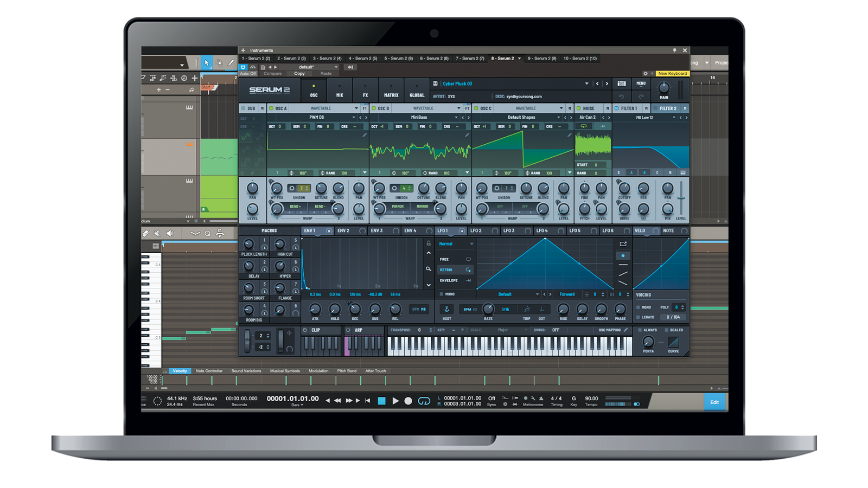Viewport: 868px width, 488px height.
Task: Toggle the OSC B enable switch
Action: (x=374, y=108)
